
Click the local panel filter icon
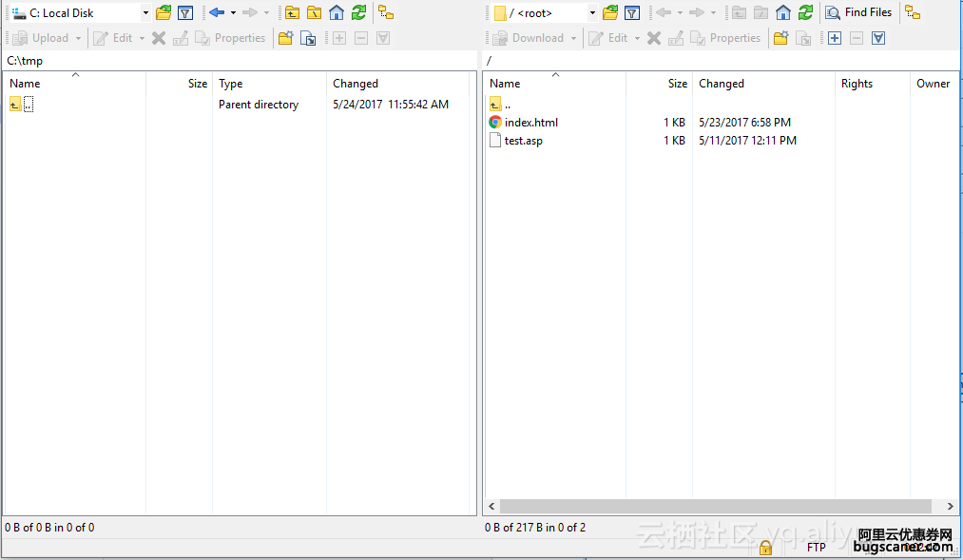pyautogui.click(x=185, y=12)
